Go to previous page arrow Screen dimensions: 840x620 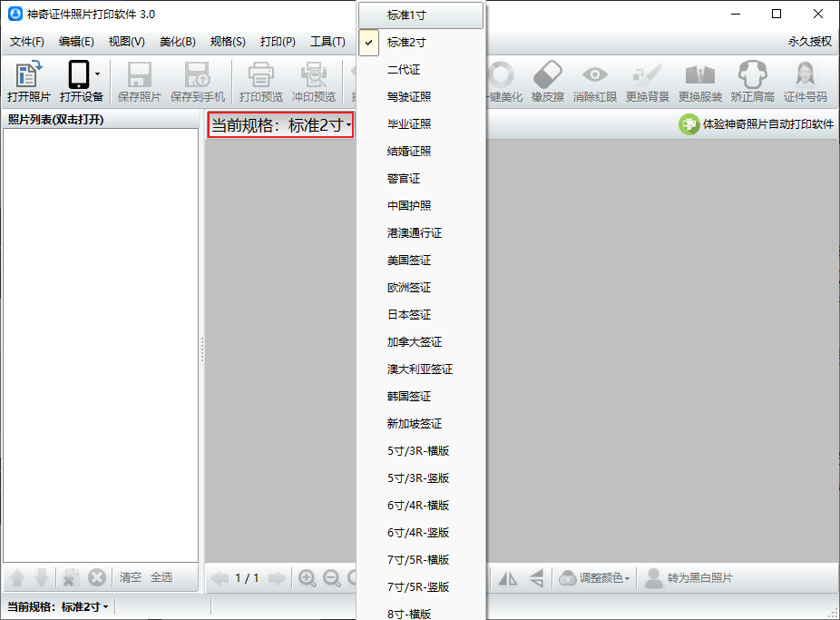(220, 578)
